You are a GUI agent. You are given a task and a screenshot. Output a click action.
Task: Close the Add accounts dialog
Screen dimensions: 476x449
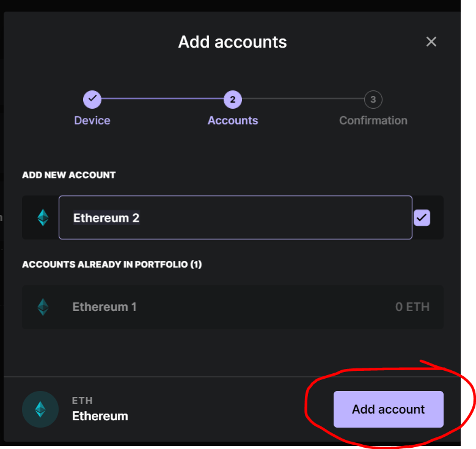tap(431, 42)
